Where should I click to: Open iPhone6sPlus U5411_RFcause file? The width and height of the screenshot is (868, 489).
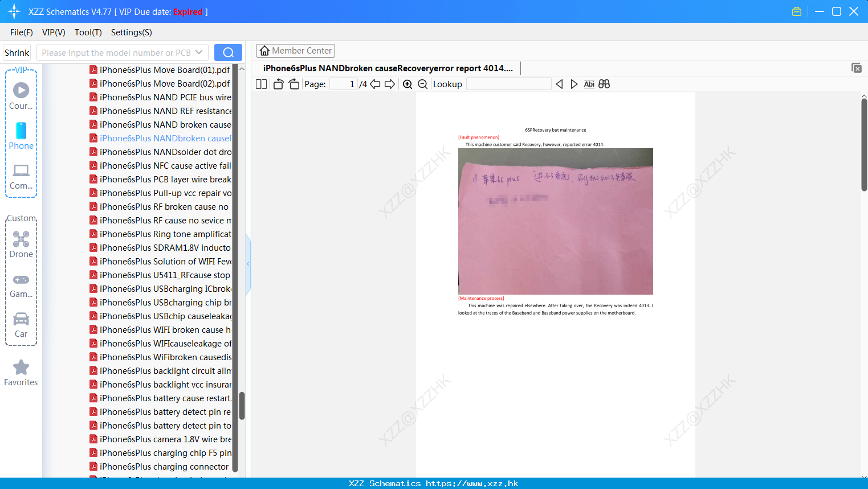pyautogui.click(x=160, y=275)
